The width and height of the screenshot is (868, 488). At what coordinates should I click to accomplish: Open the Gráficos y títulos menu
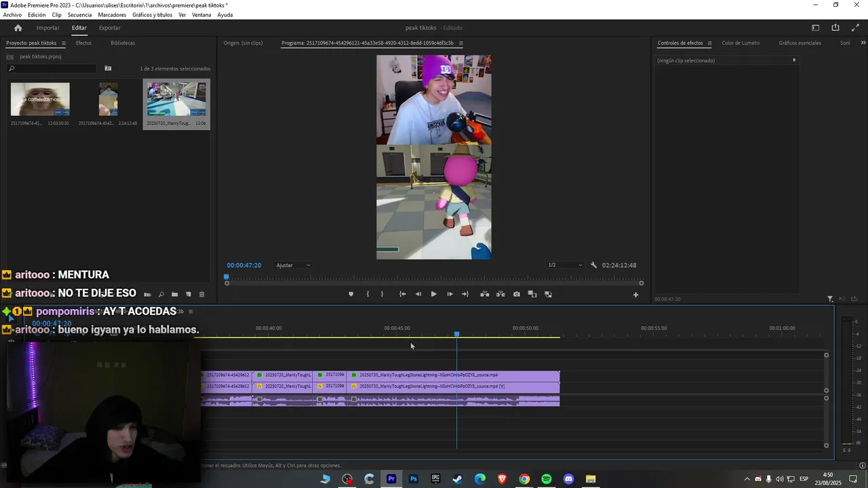(x=152, y=15)
